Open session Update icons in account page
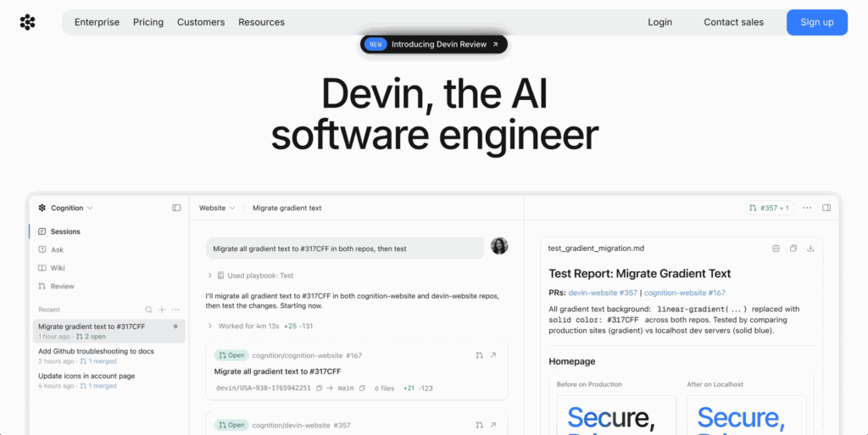The height and width of the screenshot is (435, 868). point(109,380)
